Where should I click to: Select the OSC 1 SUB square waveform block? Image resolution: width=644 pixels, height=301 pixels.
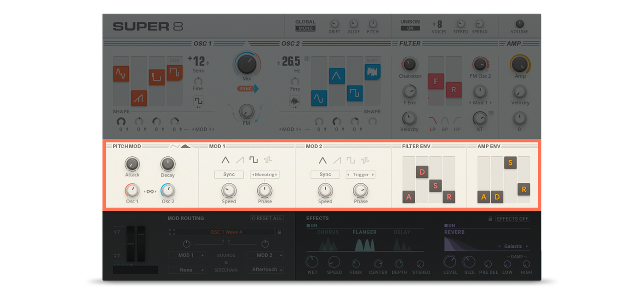[175, 73]
